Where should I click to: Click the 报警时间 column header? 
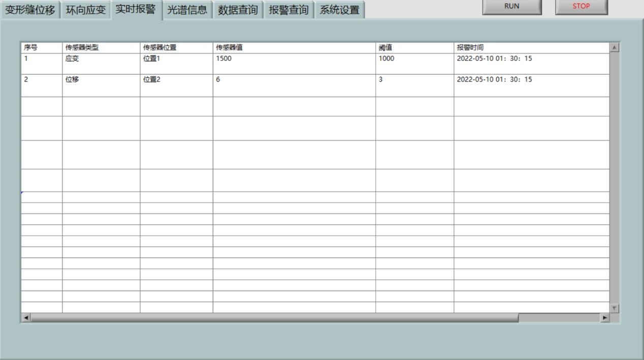click(531, 48)
